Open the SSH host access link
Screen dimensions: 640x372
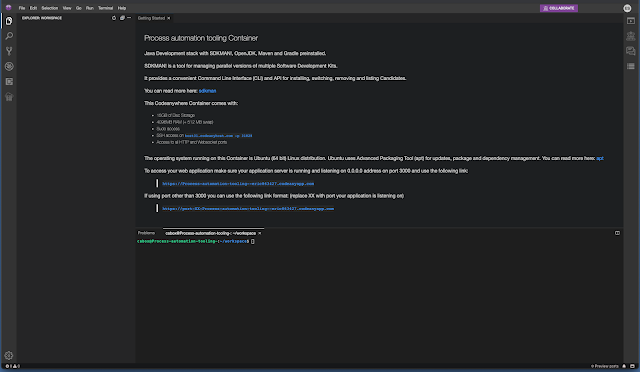coord(218,136)
